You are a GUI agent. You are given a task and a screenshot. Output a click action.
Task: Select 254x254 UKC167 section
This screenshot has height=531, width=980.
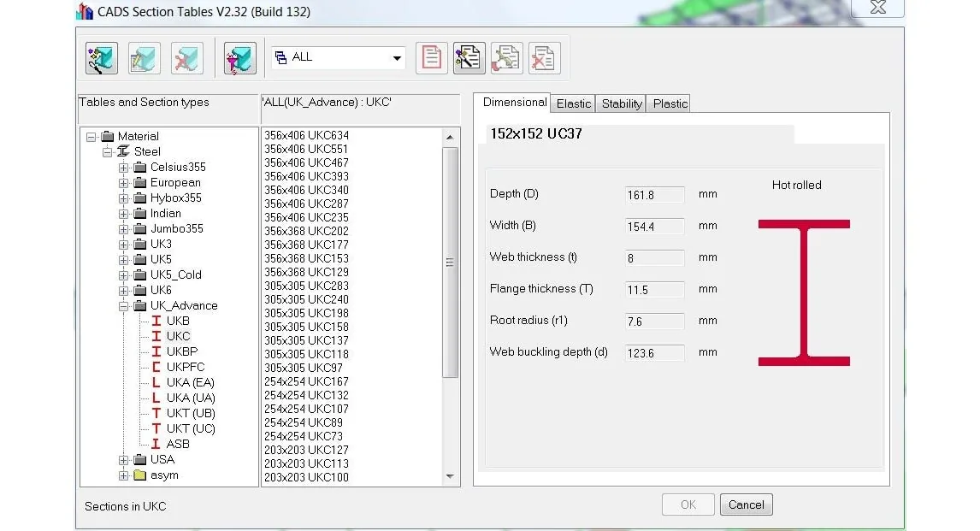pyautogui.click(x=306, y=381)
